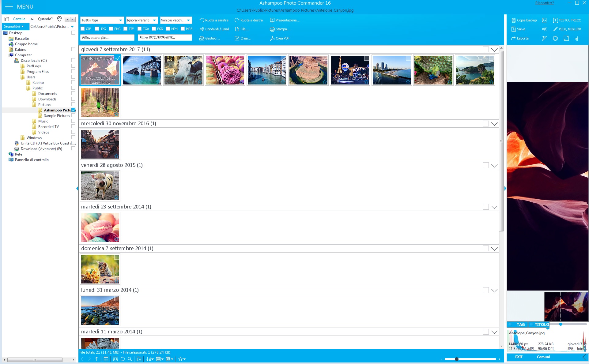
Task: Toggle the MP3 filter checkbox
Action: [183, 29]
